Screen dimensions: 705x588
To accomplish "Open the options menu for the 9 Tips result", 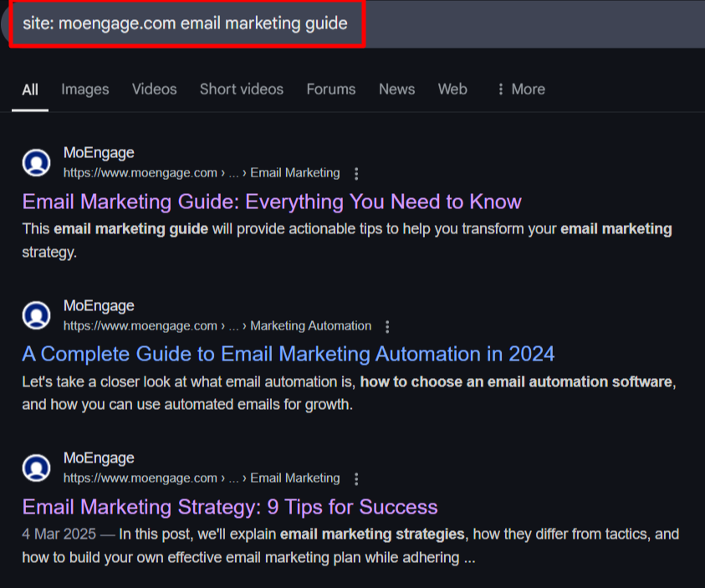I will click(x=356, y=479).
